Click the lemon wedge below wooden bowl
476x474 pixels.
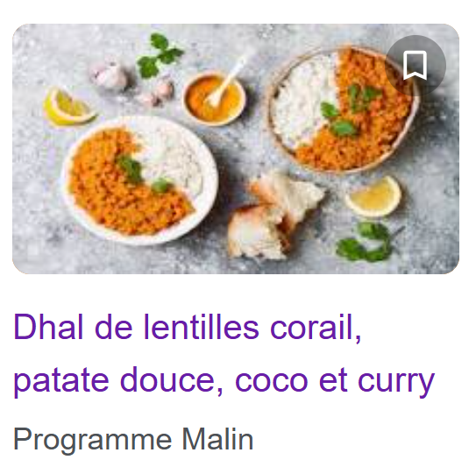pos(374,197)
